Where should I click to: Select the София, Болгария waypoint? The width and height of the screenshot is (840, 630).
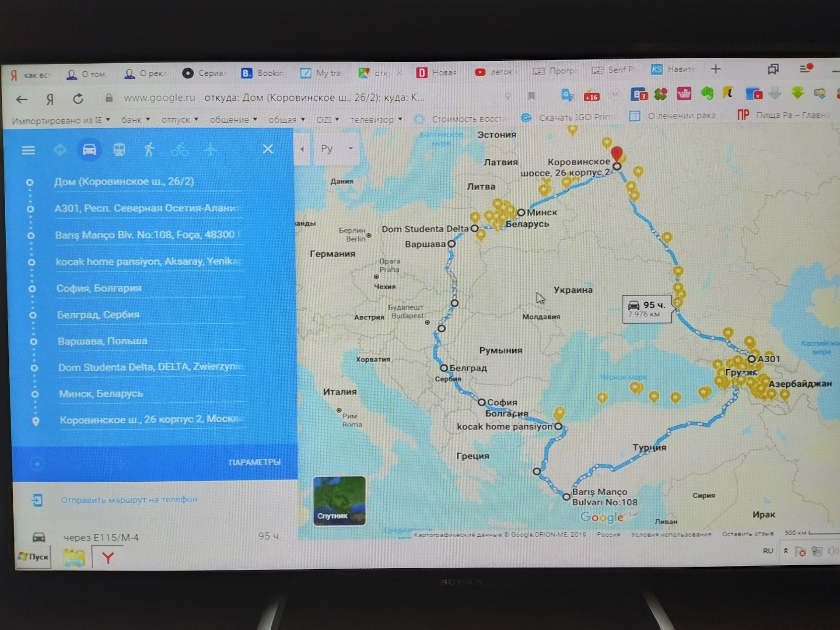tap(150, 289)
